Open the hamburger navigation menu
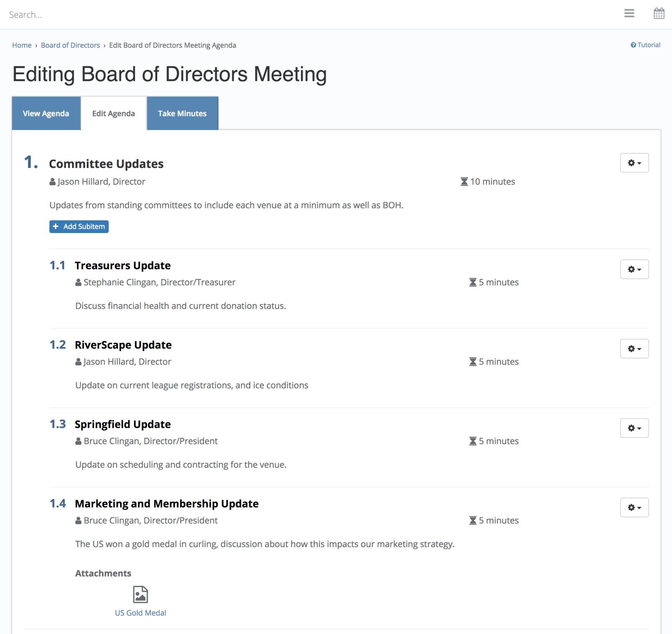This screenshot has width=672, height=634. (x=629, y=13)
